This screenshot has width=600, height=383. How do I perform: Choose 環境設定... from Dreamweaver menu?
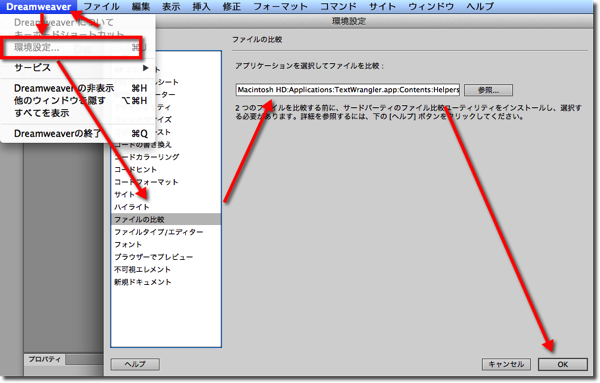[78, 47]
